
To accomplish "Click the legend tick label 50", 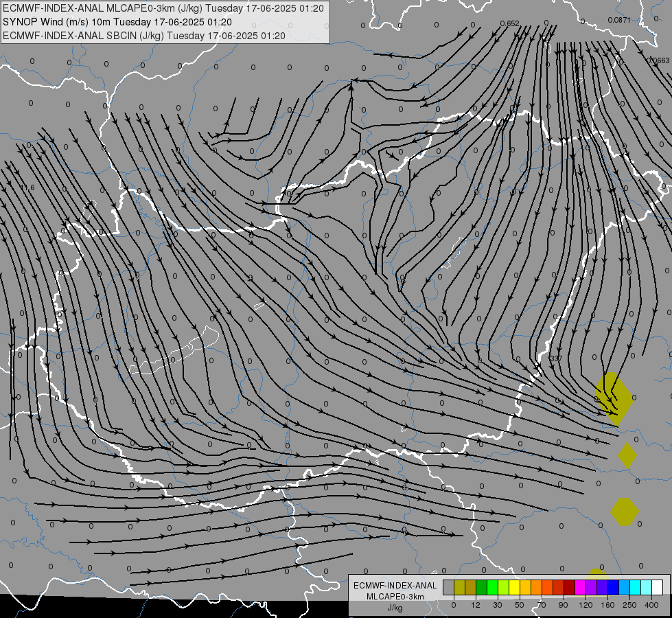I will pyautogui.click(x=520, y=605).
